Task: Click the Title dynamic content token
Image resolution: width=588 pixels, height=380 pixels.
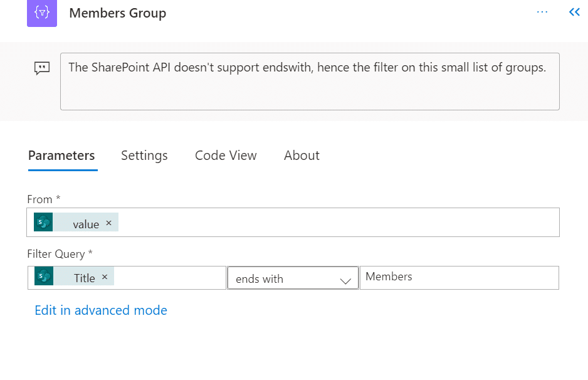Action: [74, 276]
